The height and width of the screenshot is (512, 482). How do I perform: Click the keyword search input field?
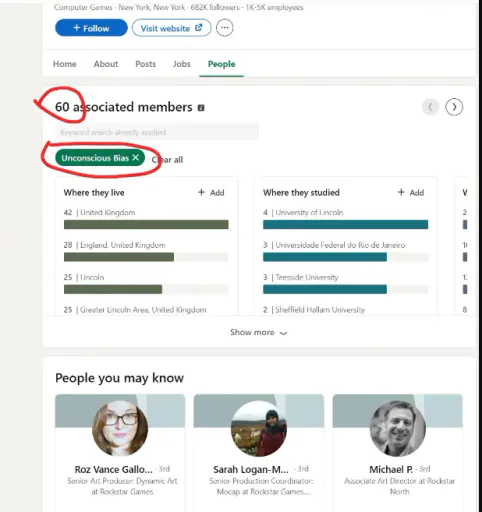[157, 132]
